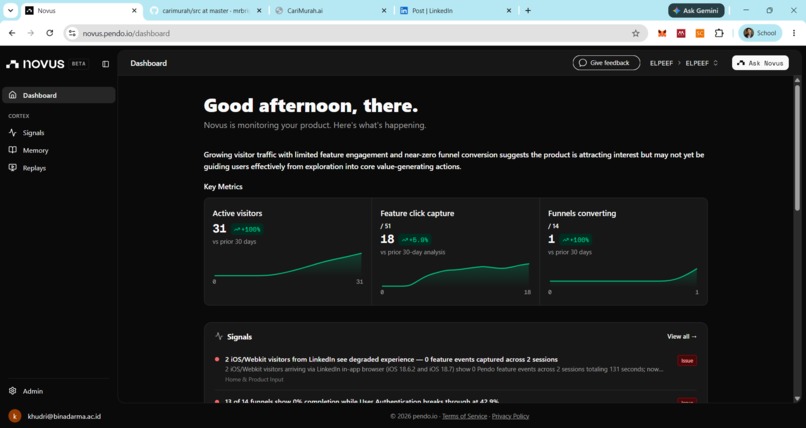This screenshot has height=428, width=806.
Task: Go back in browser
Action: pos(12,33)
